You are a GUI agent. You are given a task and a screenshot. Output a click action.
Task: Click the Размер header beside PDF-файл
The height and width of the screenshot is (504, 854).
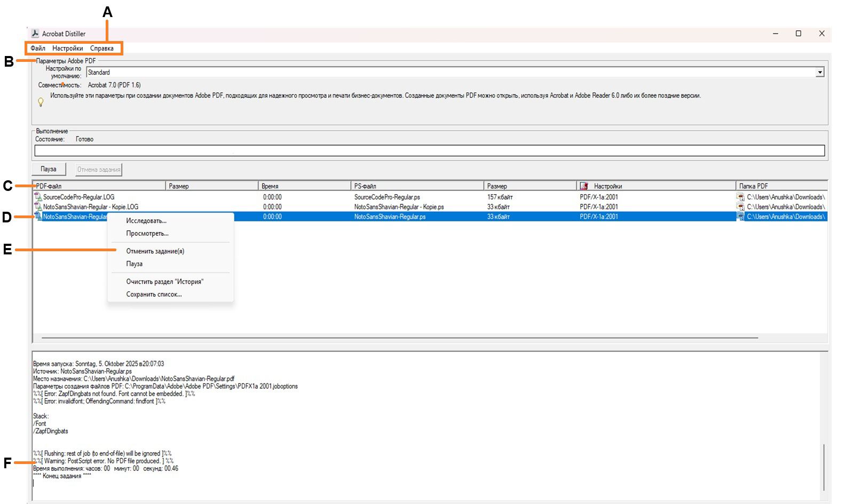point(212,186)
